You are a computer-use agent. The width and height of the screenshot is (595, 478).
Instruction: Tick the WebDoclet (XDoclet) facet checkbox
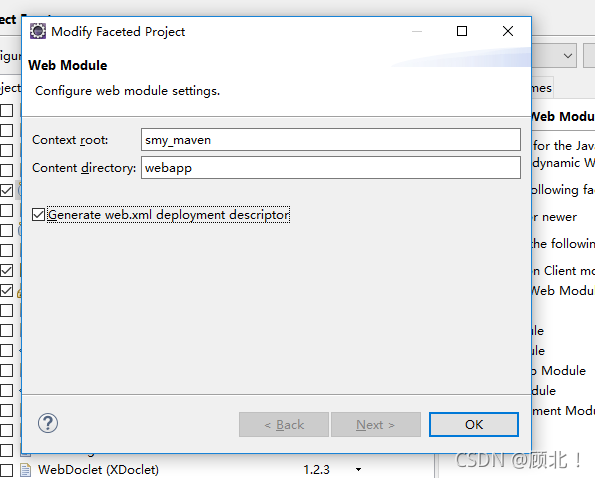coord(6,470)
